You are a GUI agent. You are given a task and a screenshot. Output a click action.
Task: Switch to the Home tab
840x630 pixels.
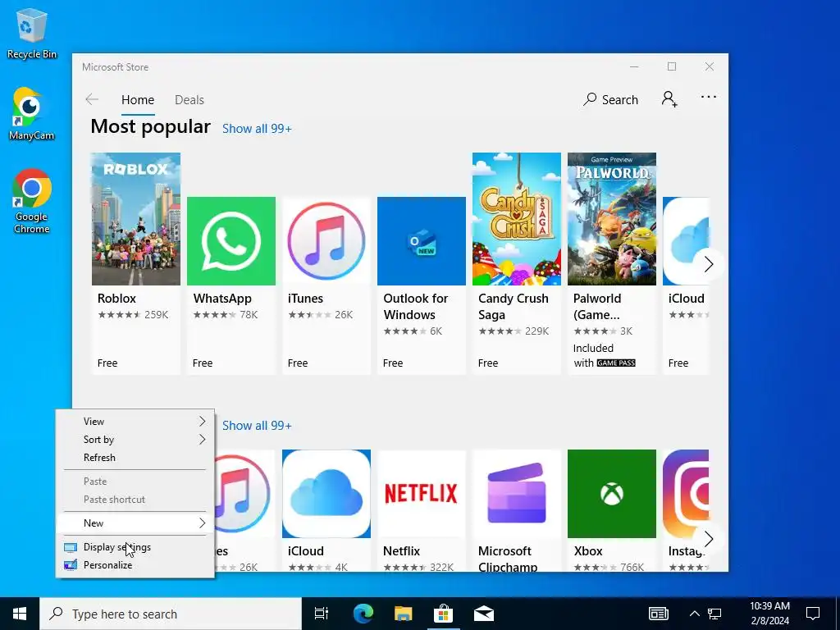point(138,100)
